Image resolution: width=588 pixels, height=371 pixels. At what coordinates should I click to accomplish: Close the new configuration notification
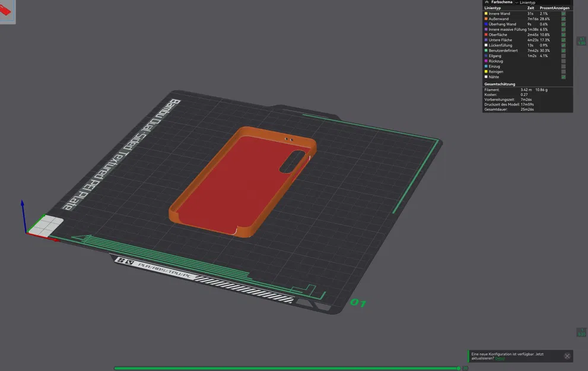567,356
